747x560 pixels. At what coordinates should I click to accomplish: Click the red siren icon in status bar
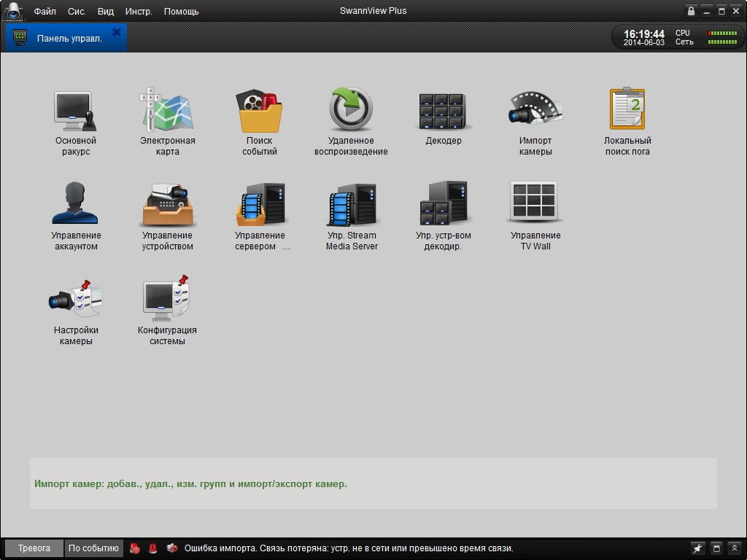pos(153,548)
